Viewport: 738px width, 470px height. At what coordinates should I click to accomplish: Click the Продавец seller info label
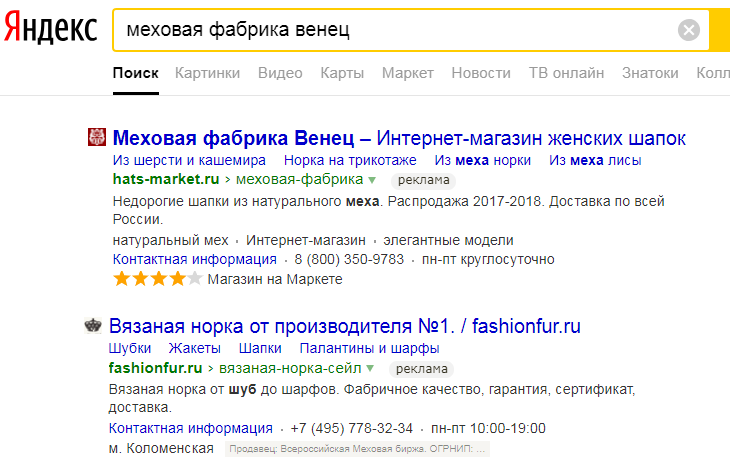pyautogui.click(x=357, y=449)
